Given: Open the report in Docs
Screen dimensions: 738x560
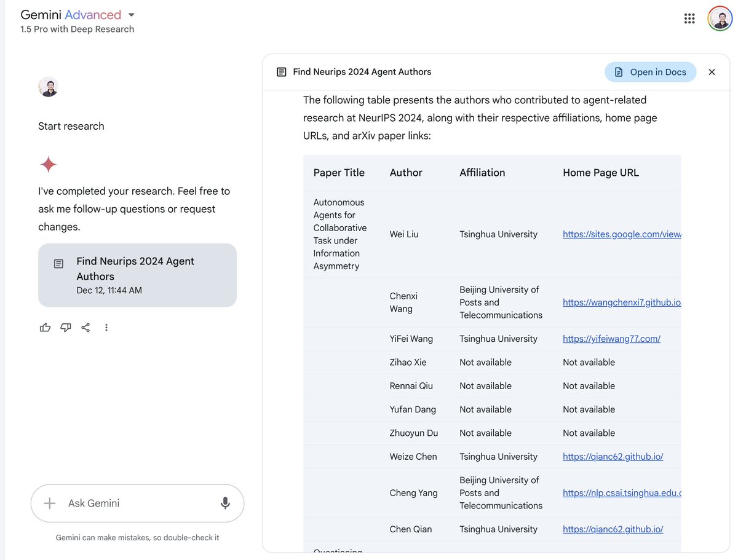Looking at the screenshot, I should point(650,72).
